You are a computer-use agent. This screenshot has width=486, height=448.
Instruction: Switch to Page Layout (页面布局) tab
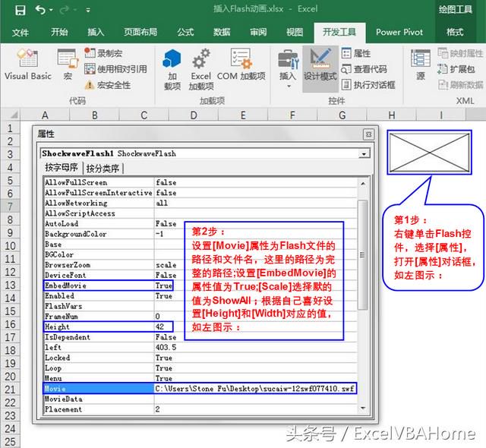[x=140, y=32]
